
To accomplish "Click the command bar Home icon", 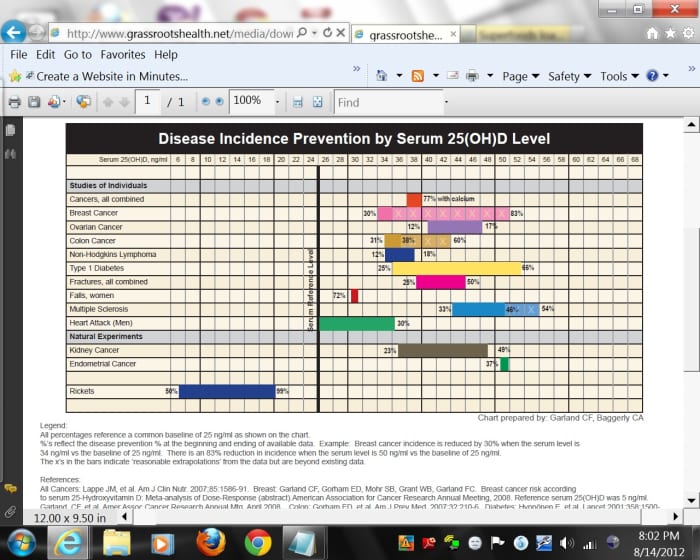I will click(x=382, y=76).
